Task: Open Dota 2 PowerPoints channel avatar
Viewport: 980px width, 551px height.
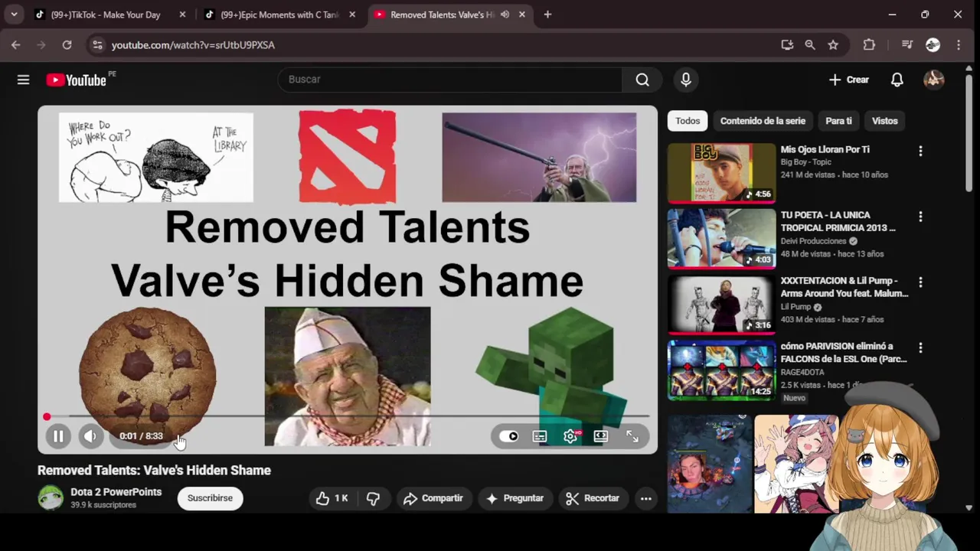Action: tap(51, 497)
